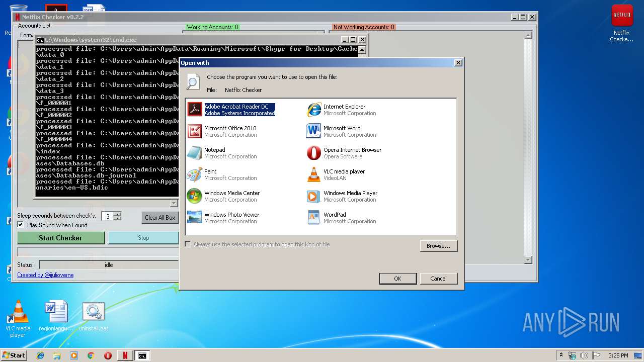644x362 pixels.
Task: Open VLC media player desktop shortcut
Action: [x=18, y=319]
